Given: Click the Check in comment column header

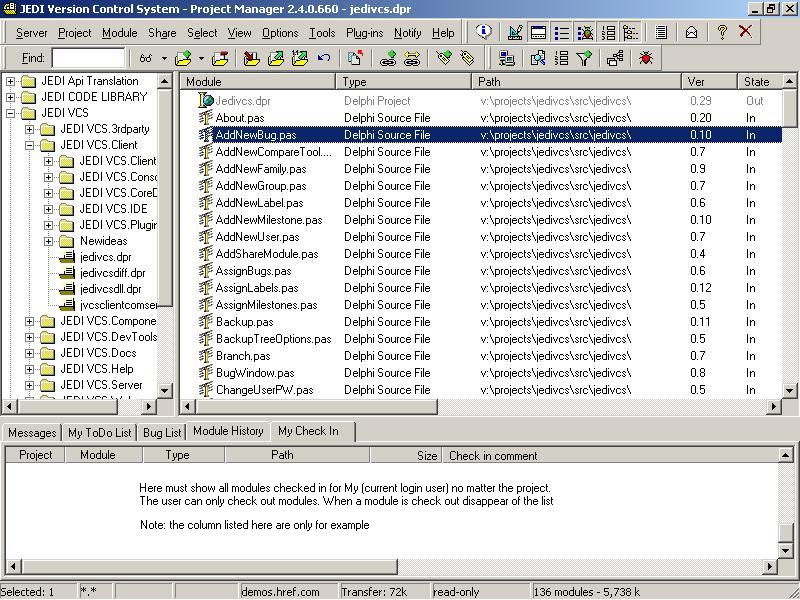Looking at the screenshot, I should tap(494, 455).
